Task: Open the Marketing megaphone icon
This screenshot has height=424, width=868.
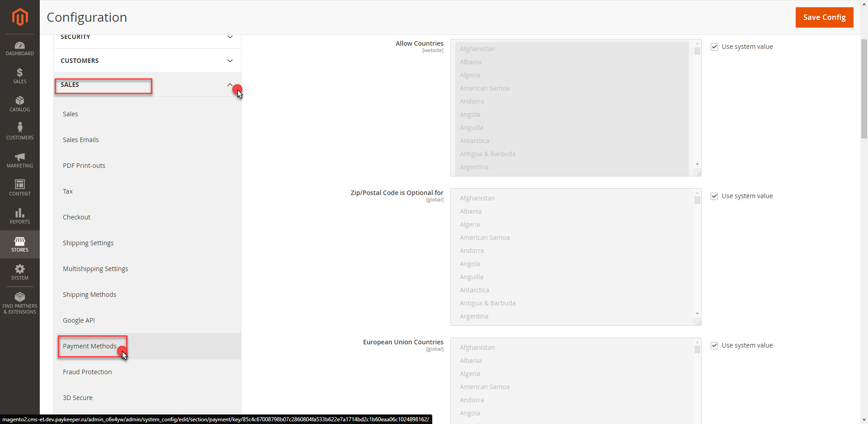Action: (20, 160)
